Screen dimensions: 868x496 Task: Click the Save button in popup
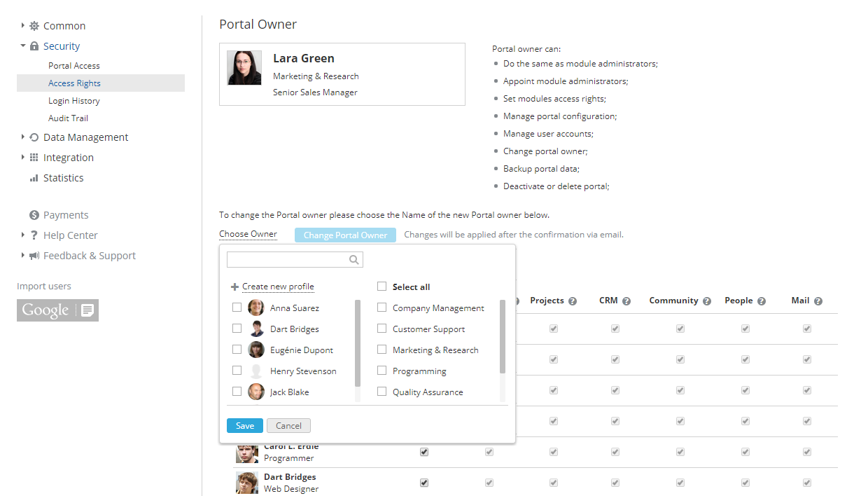tap(245, 426)
